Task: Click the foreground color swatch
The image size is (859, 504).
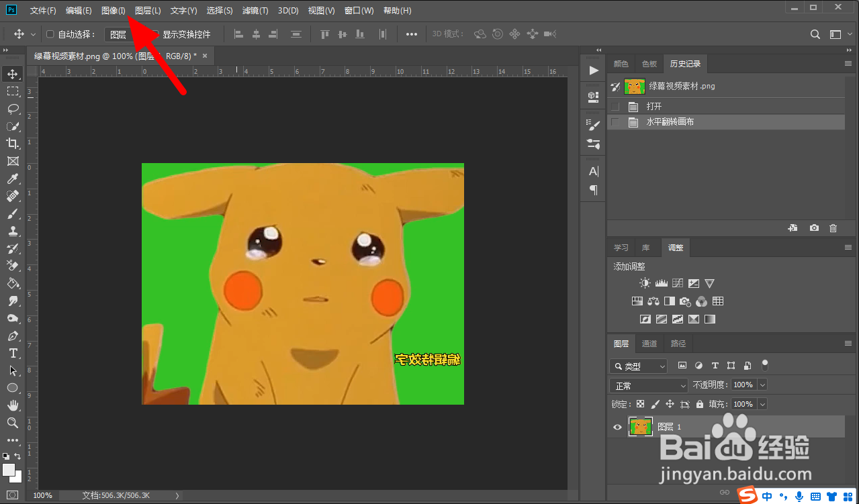Action: [9, 470]
